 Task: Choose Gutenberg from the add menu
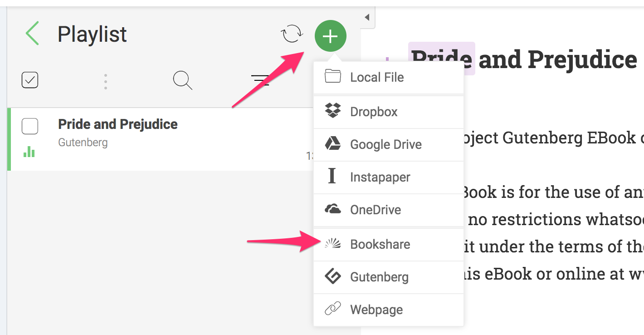coord(389,277)
